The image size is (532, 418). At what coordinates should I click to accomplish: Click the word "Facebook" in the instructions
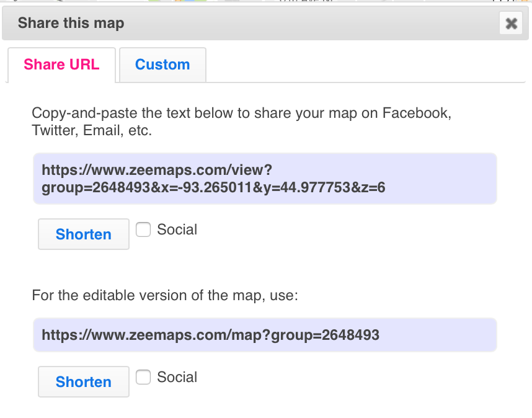pos(415,113)
